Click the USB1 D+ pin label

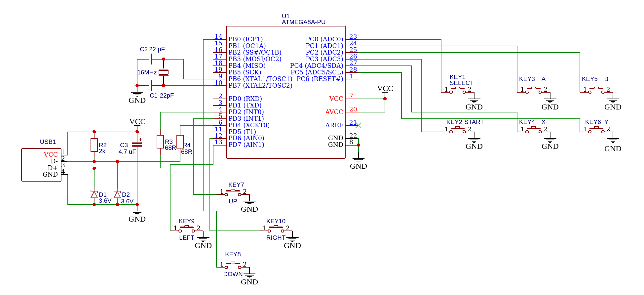pyautogui.click(x=53, y=168)
